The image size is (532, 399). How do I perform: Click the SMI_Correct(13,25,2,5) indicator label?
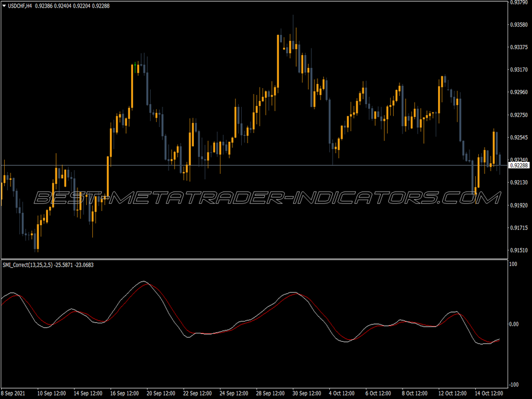(27, 265)
